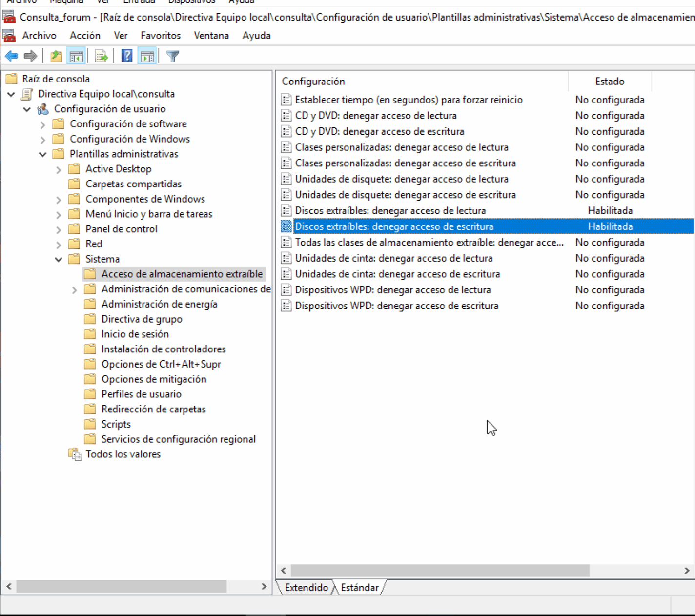Select Redirección de carpetas tree item
This screenshot has width=695, height=616.
[153, 409]
